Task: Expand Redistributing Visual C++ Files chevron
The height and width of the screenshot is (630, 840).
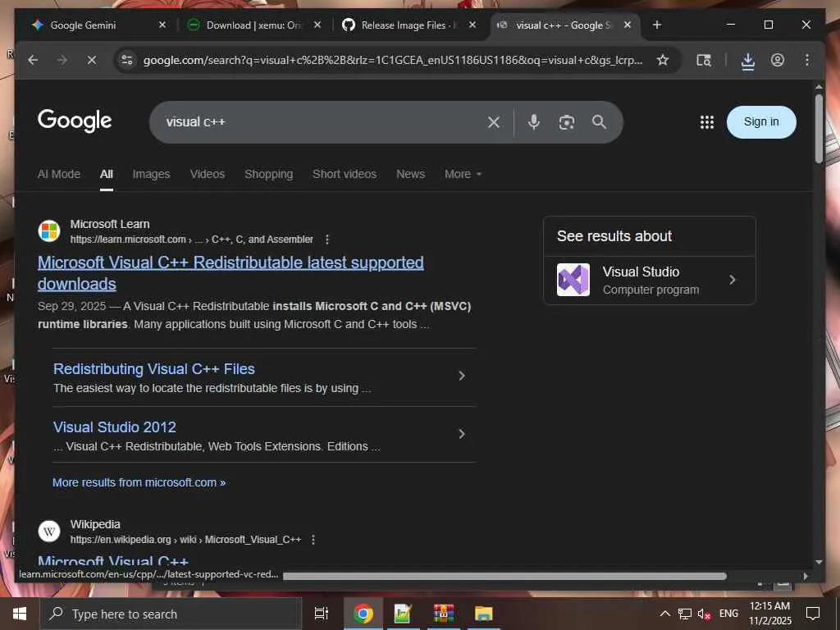Action: (x=462, y=376)
